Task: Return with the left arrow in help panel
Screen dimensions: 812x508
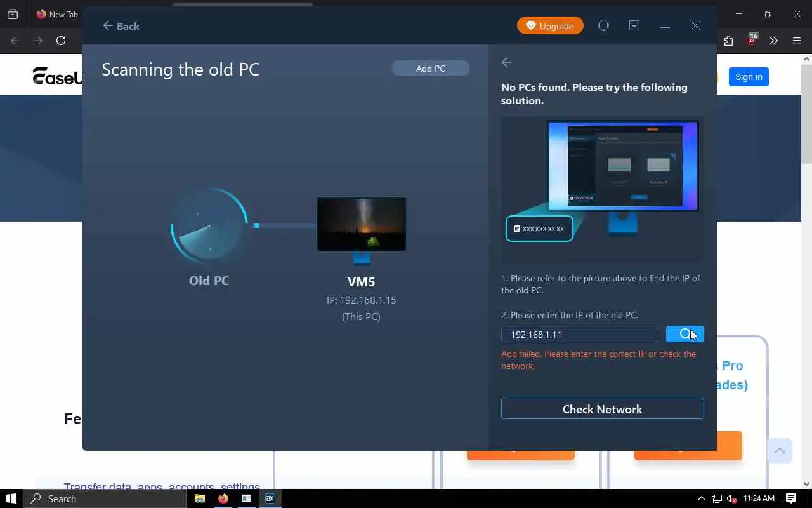Action: [x=506, y=62]
